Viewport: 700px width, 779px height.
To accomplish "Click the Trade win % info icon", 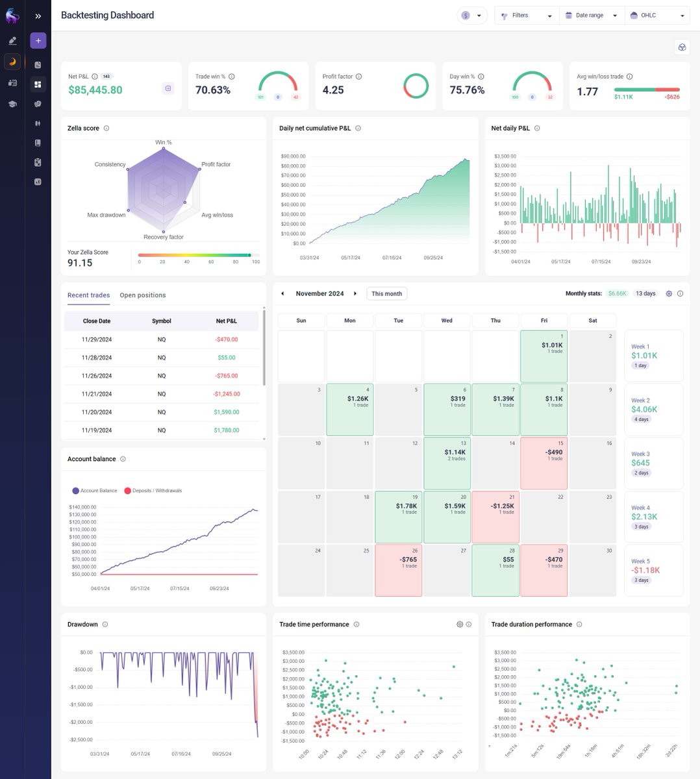I will tap(232, 77).
